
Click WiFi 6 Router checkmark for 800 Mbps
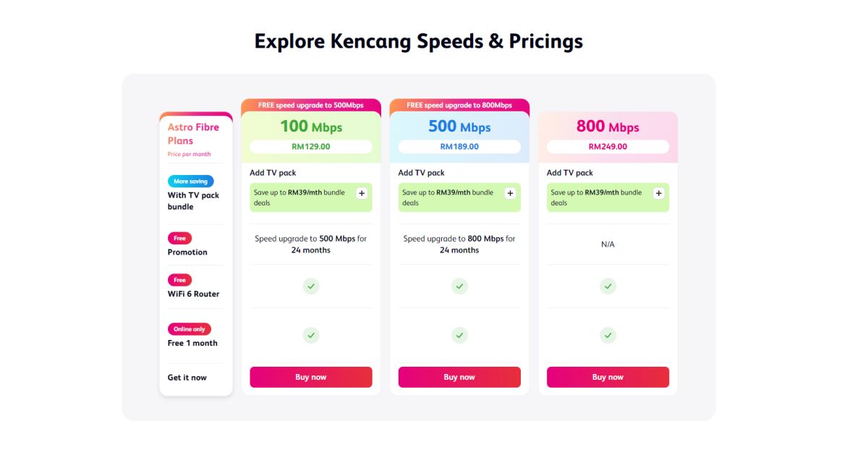pos(608,286)
